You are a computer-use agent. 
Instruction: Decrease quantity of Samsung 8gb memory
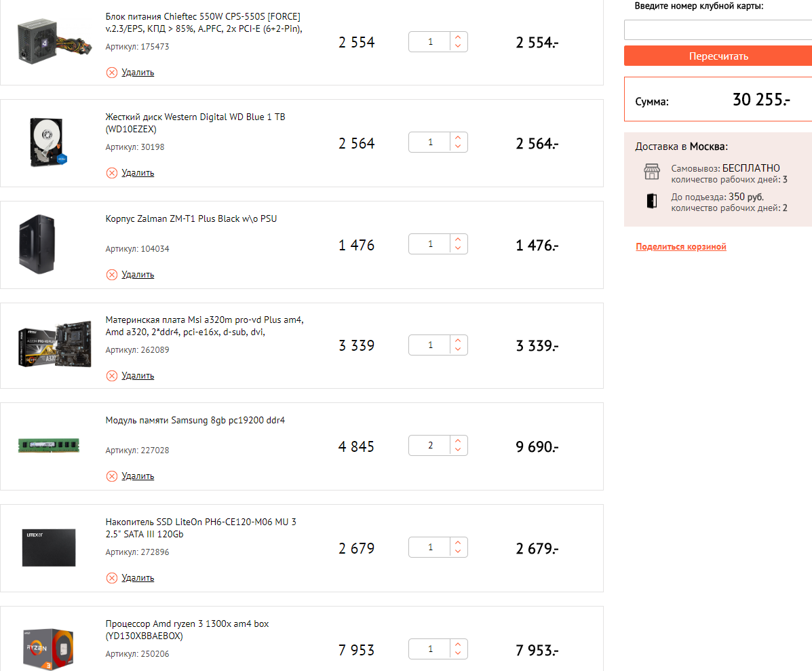tap(459, 450)
